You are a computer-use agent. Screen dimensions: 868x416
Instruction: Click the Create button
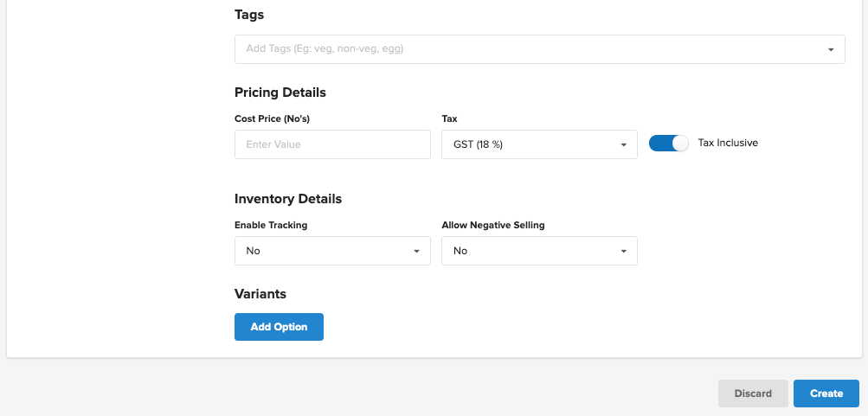[x=826, y=394]
